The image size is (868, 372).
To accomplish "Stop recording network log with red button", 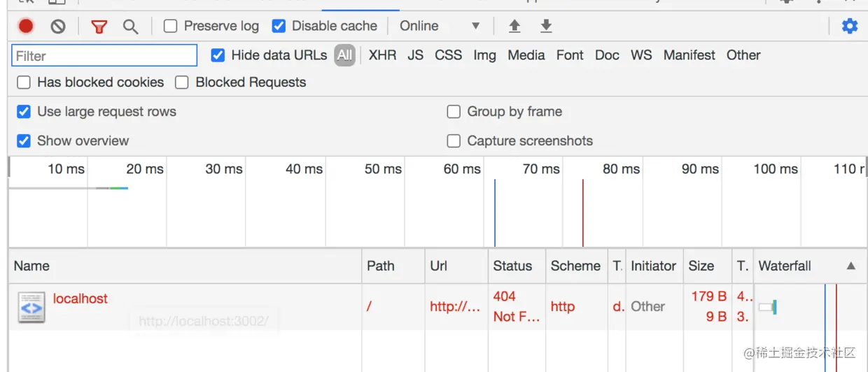I will 26,27.
